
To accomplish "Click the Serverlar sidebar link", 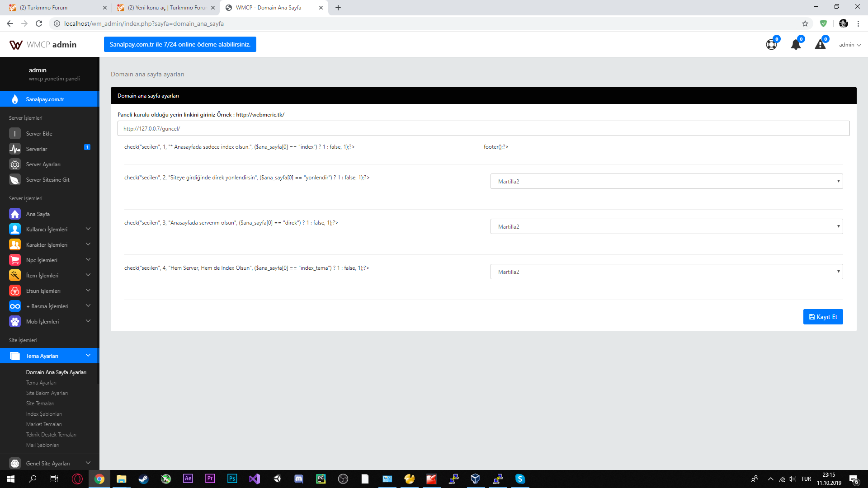I will (x=37, y=149).
